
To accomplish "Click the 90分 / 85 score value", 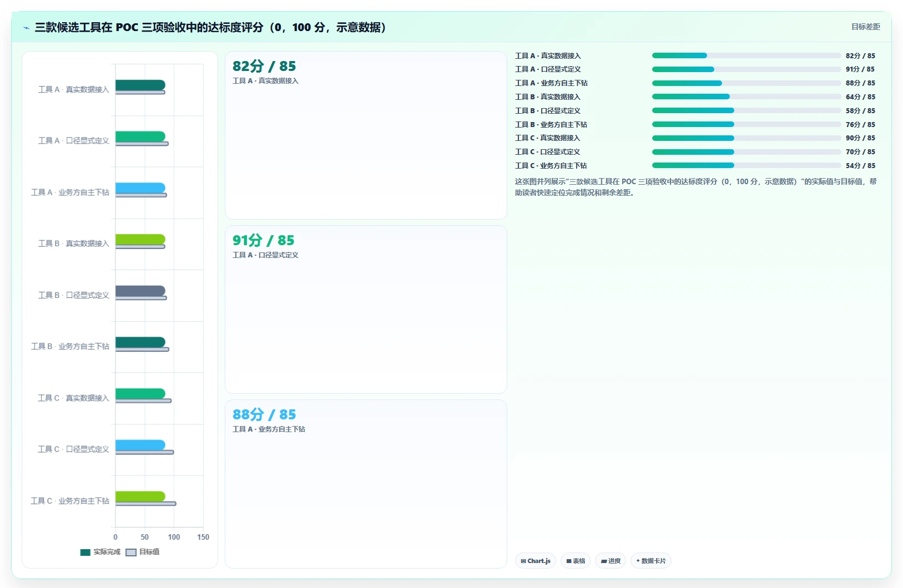I will point(860,138).
